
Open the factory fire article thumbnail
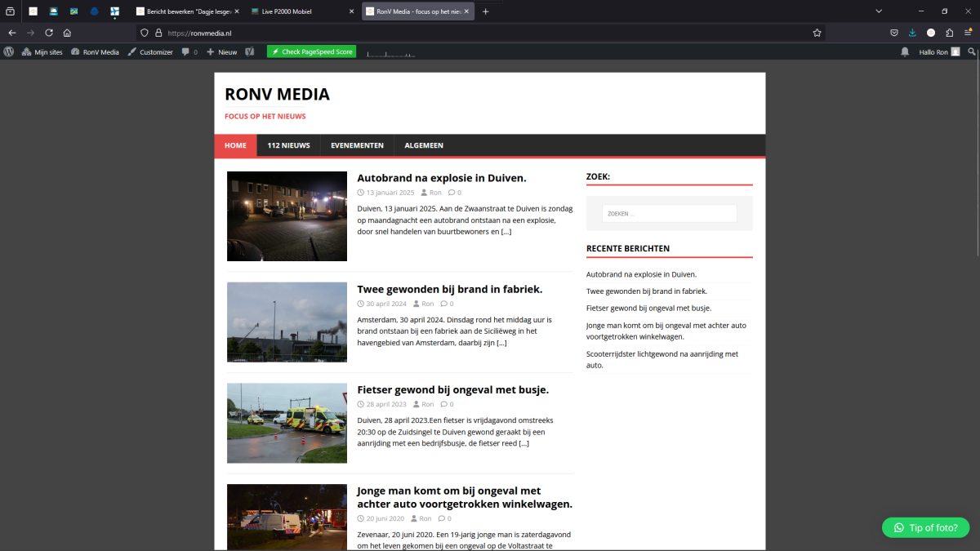point(287,322)
